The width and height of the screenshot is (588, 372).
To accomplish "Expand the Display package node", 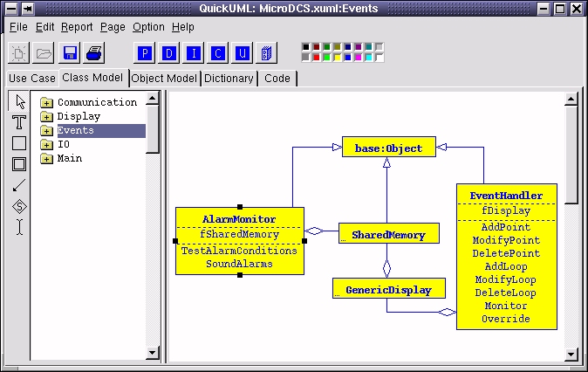I will 47,117.
